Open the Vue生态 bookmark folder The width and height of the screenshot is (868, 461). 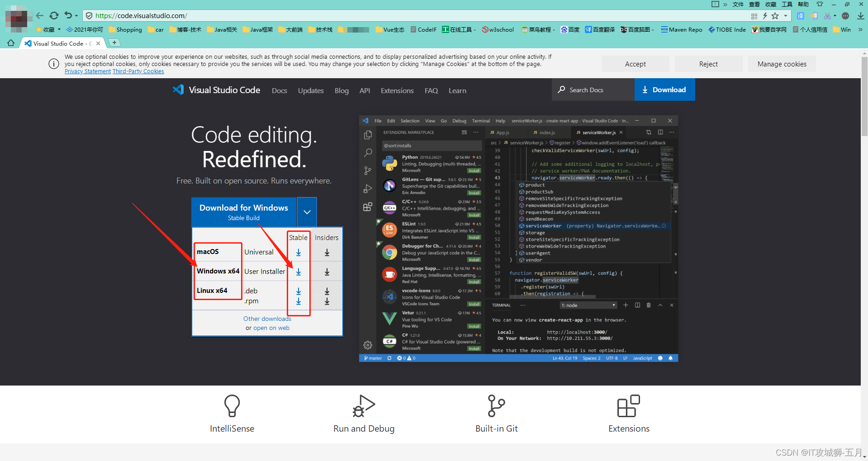point(390,30)
